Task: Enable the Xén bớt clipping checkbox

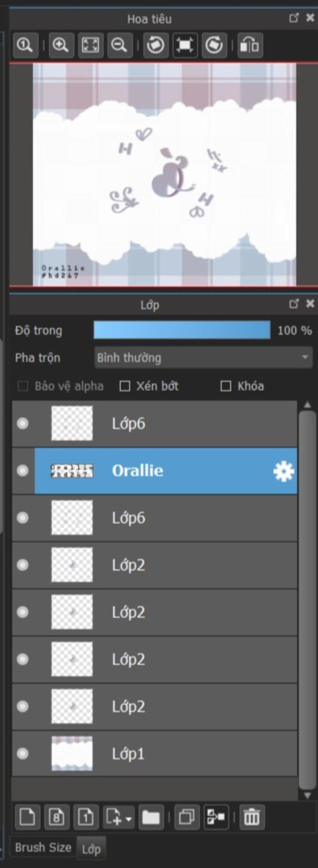Action: click(125, 386)
